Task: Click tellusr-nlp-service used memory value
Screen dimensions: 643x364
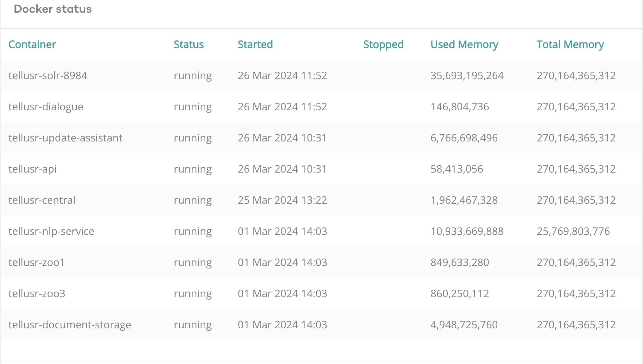Action: (467, 231)
